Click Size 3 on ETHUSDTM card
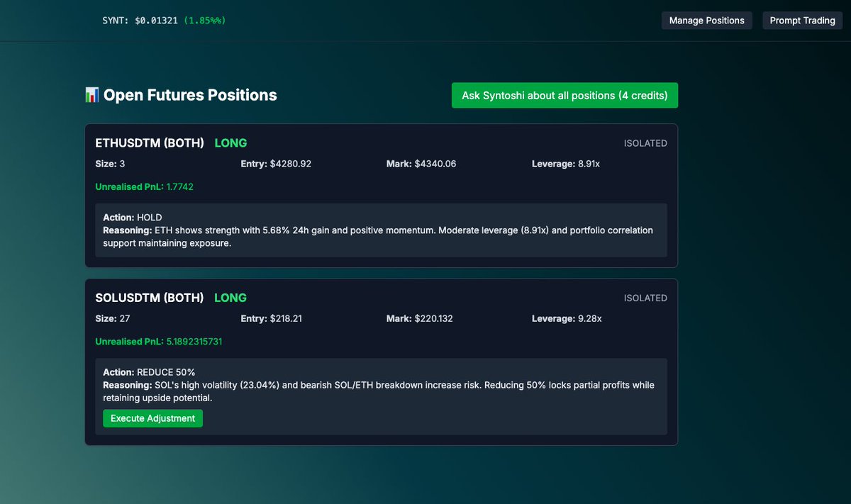 [x=109, y=164]
